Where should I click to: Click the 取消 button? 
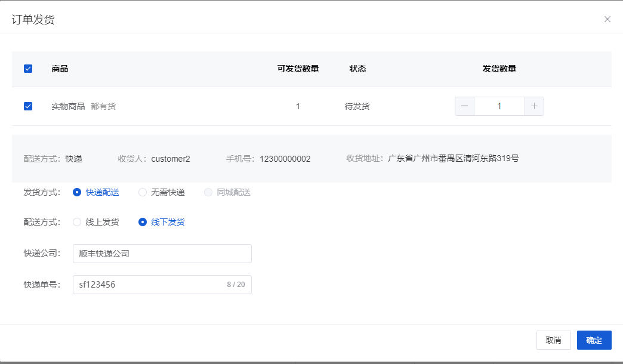click(553, 340)
